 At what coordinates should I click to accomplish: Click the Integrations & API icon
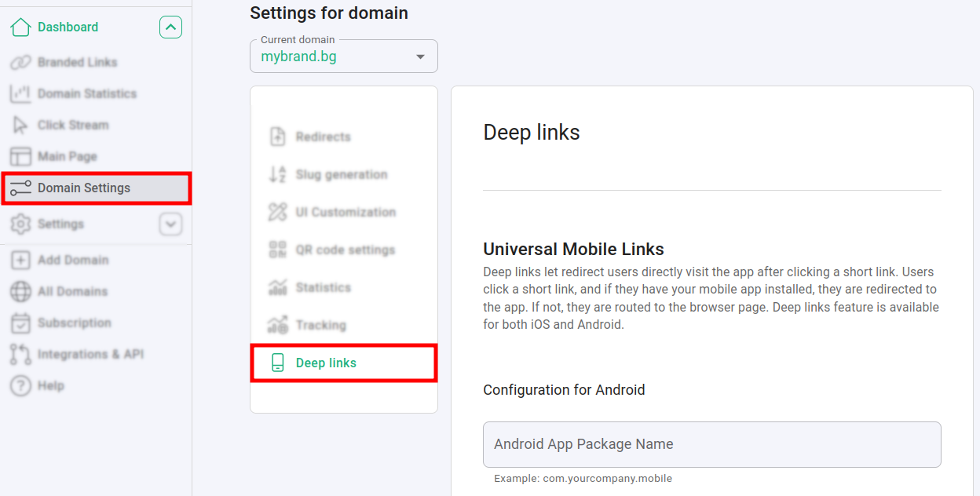(20, 355)
